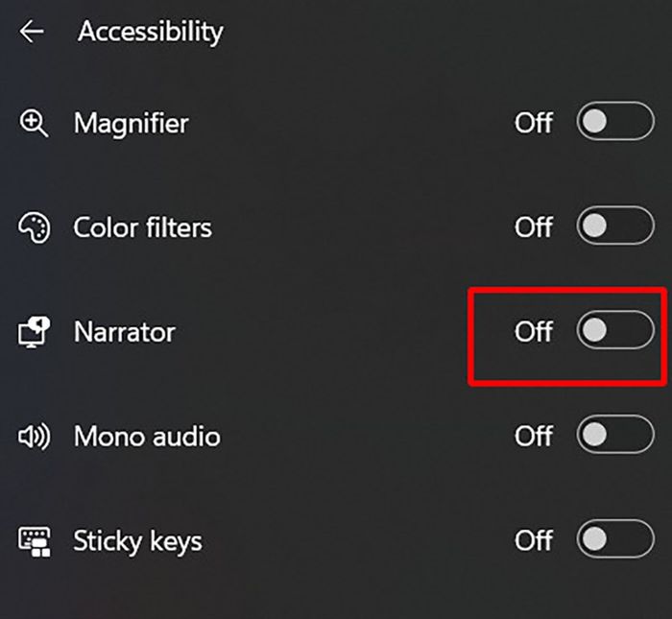The height and width of the screenshot is (619, 672).
Task: Select the Color filters label
Action: (142, 228)
